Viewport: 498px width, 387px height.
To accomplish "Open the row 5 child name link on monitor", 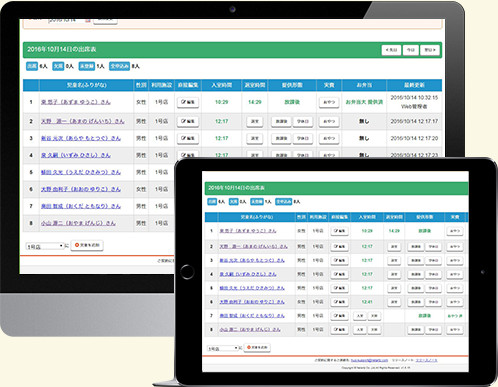I will point(81,172).
